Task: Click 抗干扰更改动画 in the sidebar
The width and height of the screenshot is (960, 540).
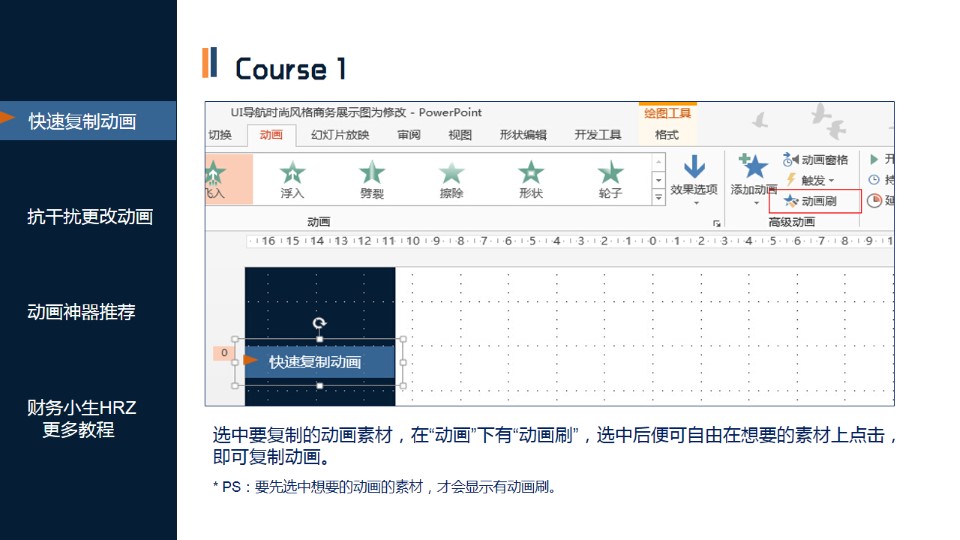Action: (x=89, y=216)
